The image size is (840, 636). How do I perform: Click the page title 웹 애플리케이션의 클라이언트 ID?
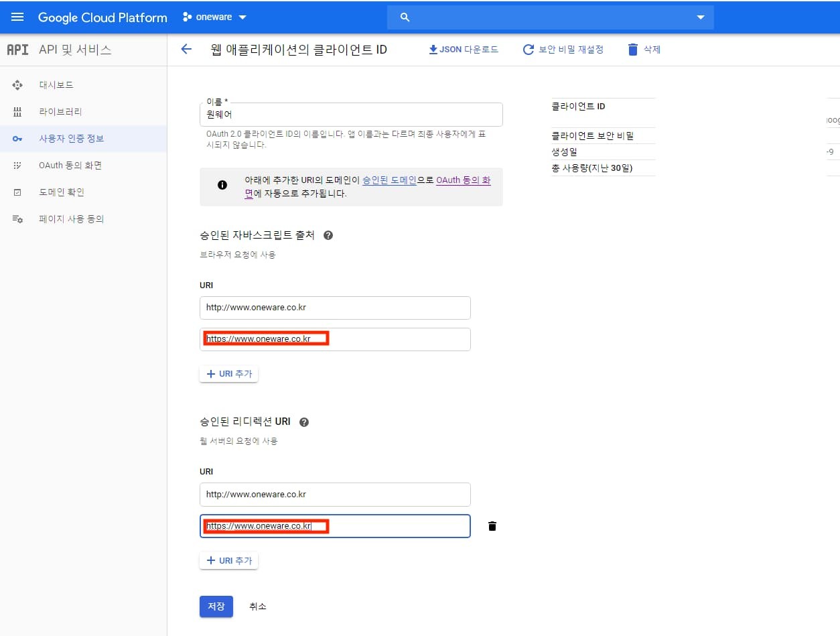pos(299,50)
